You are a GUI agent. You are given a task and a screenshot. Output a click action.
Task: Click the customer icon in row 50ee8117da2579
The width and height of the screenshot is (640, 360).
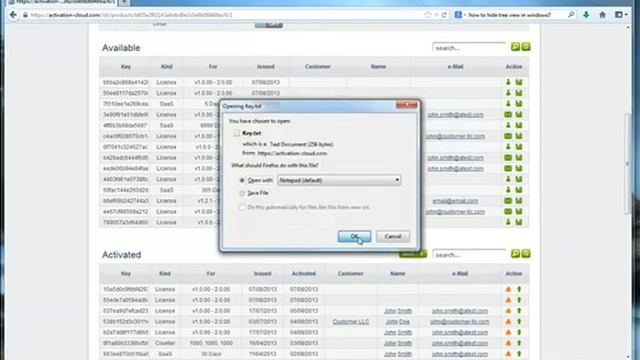point(508,93)
